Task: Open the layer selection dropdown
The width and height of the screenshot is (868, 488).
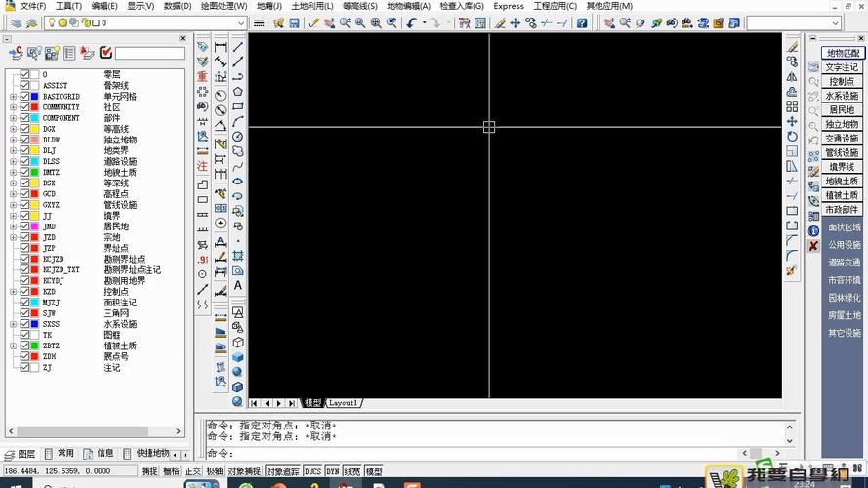Action: tap(241, 23)
